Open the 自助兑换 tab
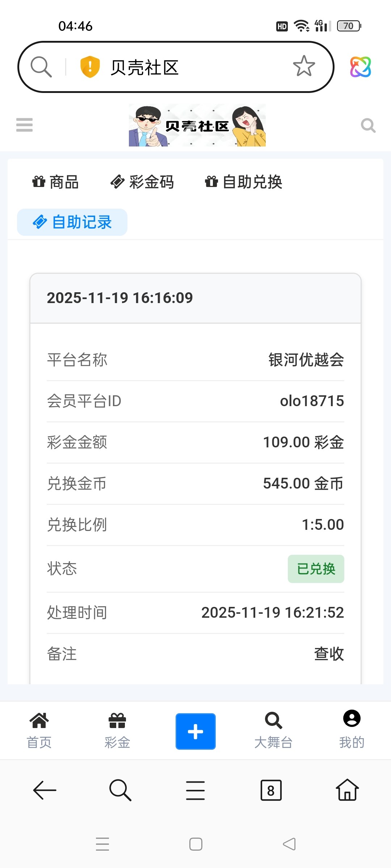The width and height of the screenshot is (391, 868). (x=244, y=182)
